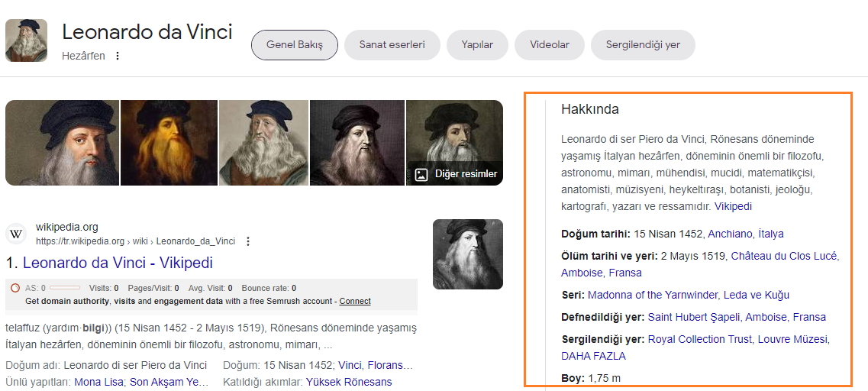Click the red Semrush AS circle icon

(15, 288)
